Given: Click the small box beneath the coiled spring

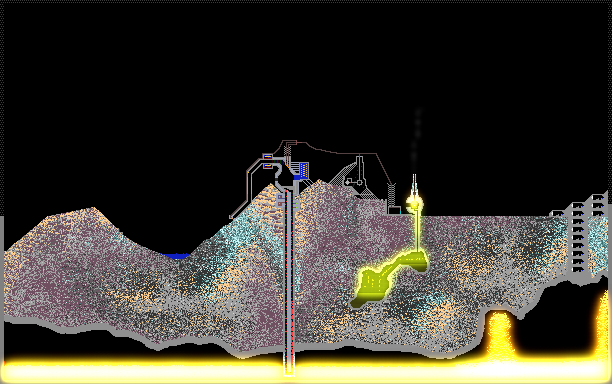Looking at the screenshot, I should (x=394, y=211).
